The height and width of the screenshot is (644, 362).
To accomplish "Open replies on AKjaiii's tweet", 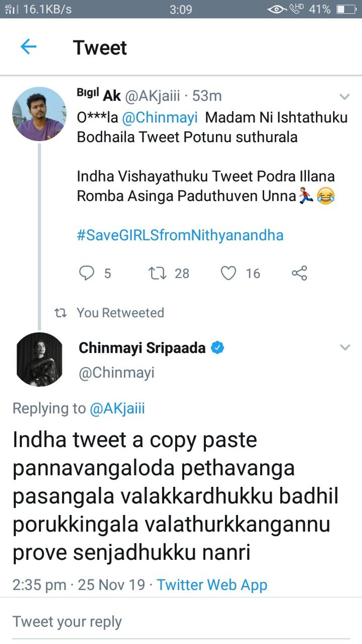I will (x=86, y=273).
